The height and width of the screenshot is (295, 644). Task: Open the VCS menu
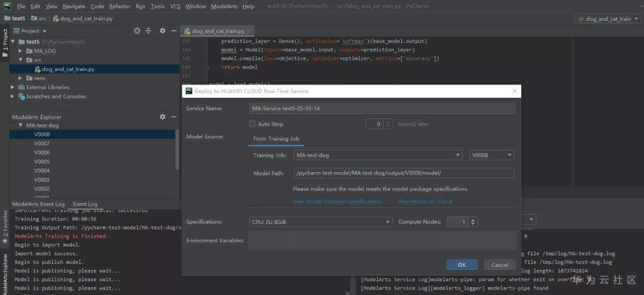click(x=175, y=7)
